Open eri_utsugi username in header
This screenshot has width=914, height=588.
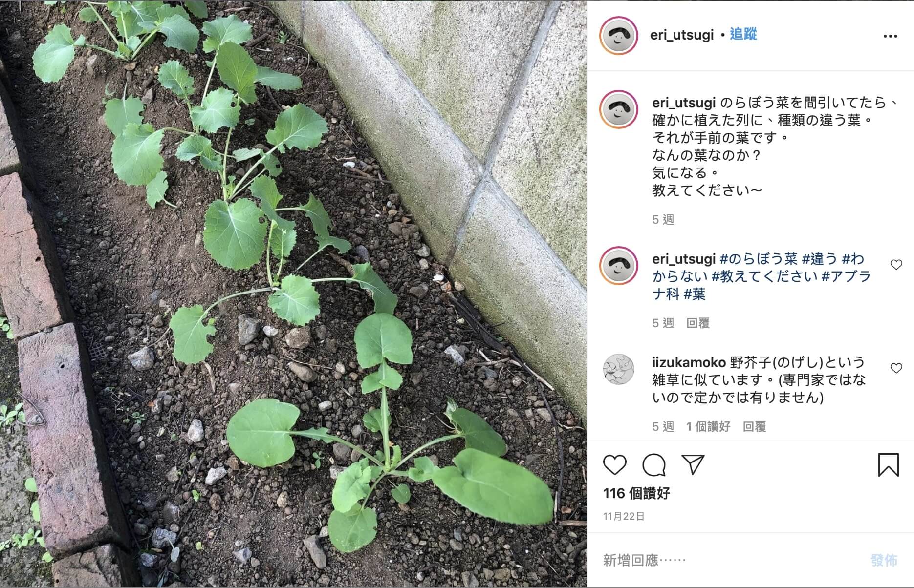point(682,35)
